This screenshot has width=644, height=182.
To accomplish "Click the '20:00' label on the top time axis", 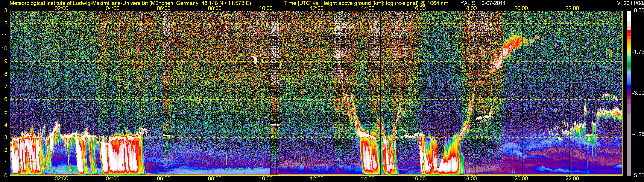I will pyautogui.click(x=521, y=8).
